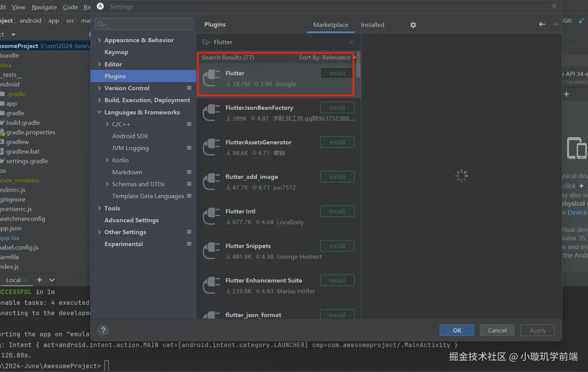Expand Build, Execution, Deployment node
Viewport: 588px width, 372px height.
click(x=99, y=100)
